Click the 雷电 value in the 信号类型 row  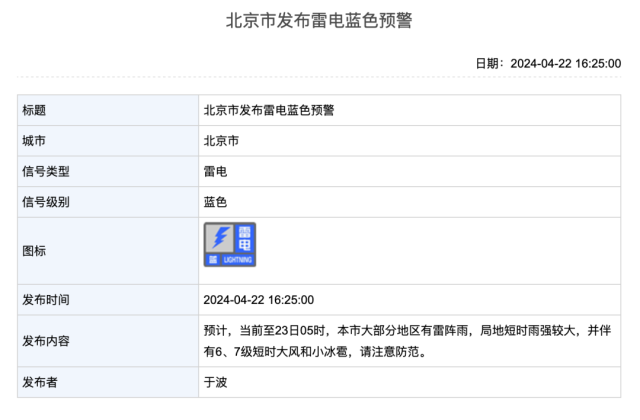pos(215,172)
